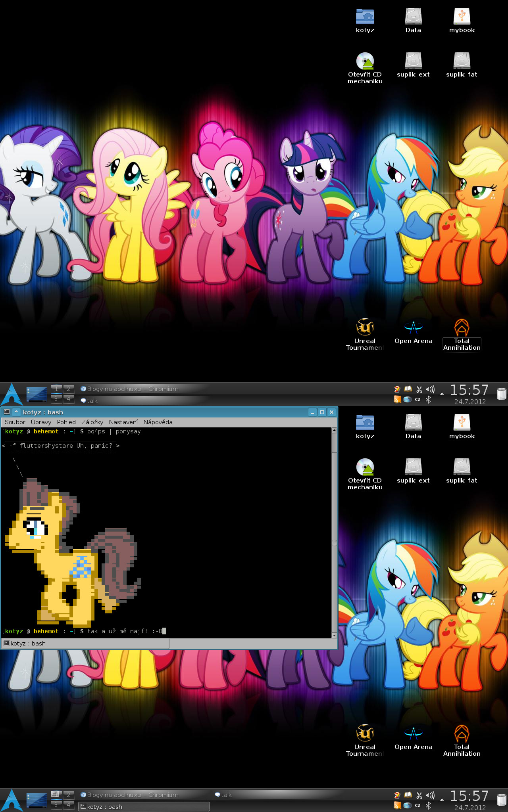
Task: Switch to Blogy na abclinuxu Chromium in bottom panel
Action: pos(145,795)
